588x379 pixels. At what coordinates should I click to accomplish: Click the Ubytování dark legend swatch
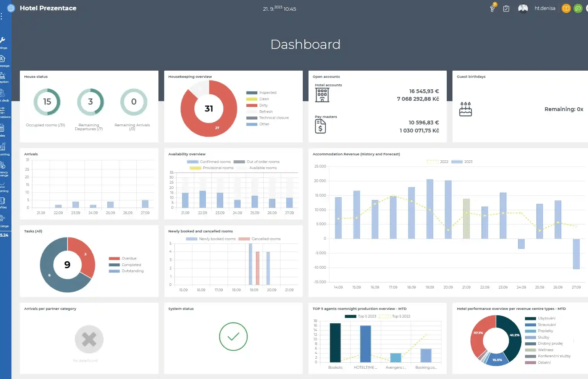(530, 318)
